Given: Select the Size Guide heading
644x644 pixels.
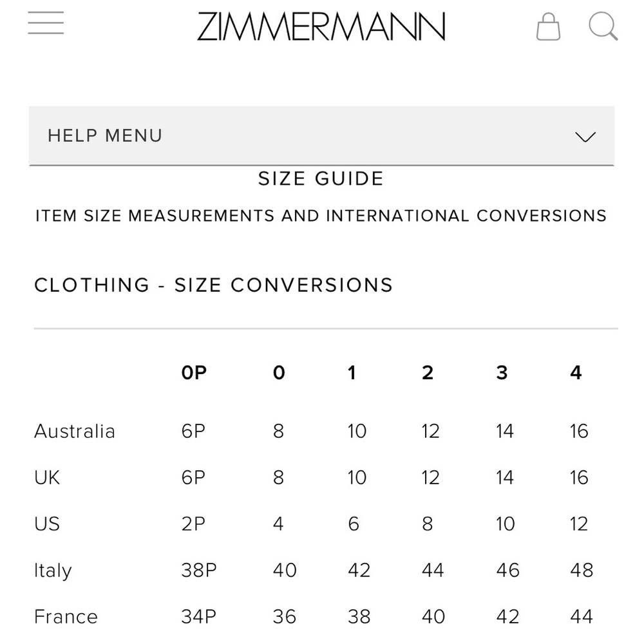Looking at the screenshot, I should tap(321, 178).
